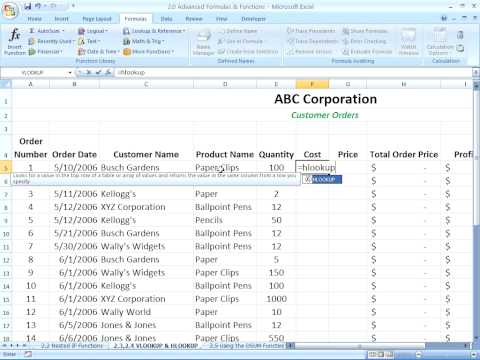Open the Office Button menu
The image size is (480, 360).
tap(9, 10)
